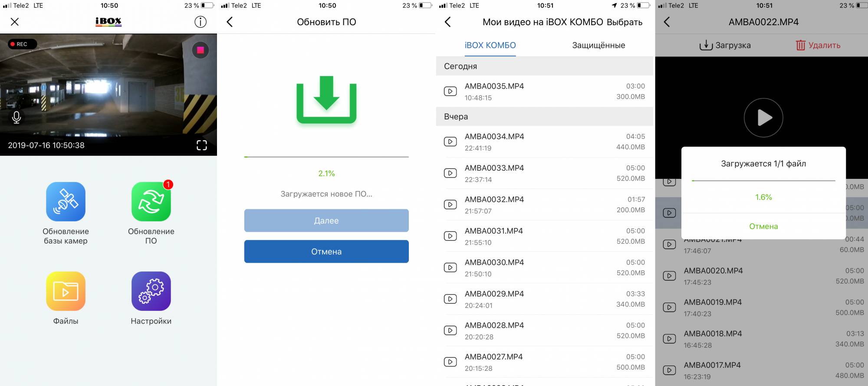Screen dimensions: 868x386
Task: Tap the iBOX logo in header
Action: click(108, 22)
